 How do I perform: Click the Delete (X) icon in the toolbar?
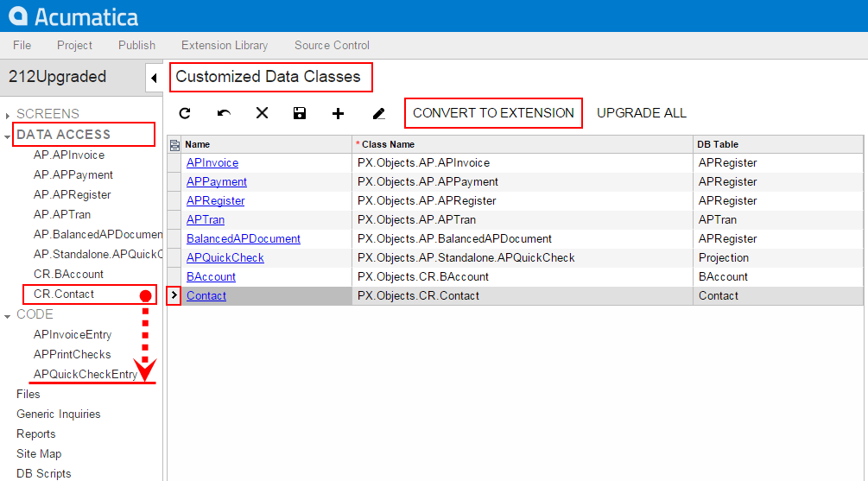(x=263, y=113)
